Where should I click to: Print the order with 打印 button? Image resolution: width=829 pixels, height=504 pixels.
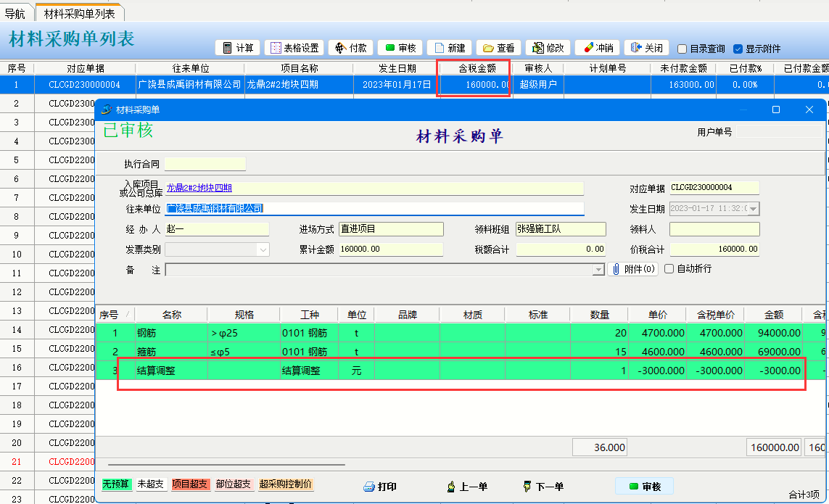(380, 487)
